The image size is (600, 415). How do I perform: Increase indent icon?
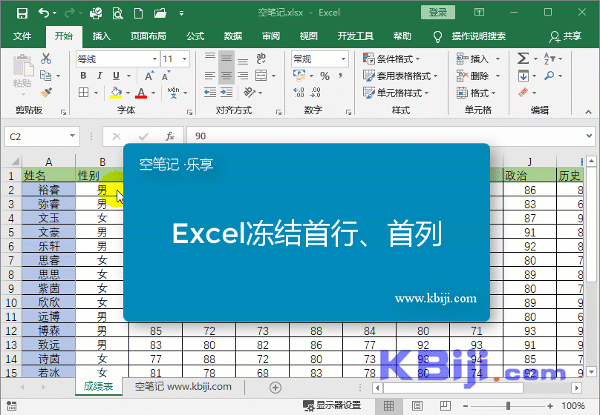226,92
